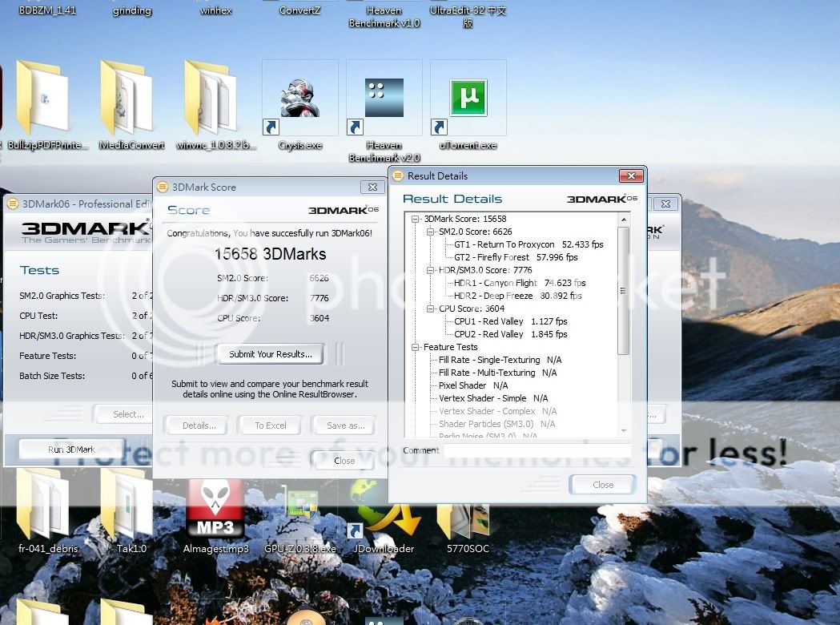This screenshot has height=625, width=840.
Task: Launch the Heaven Benchmark v2.0 shortcut
Action: 384,98
